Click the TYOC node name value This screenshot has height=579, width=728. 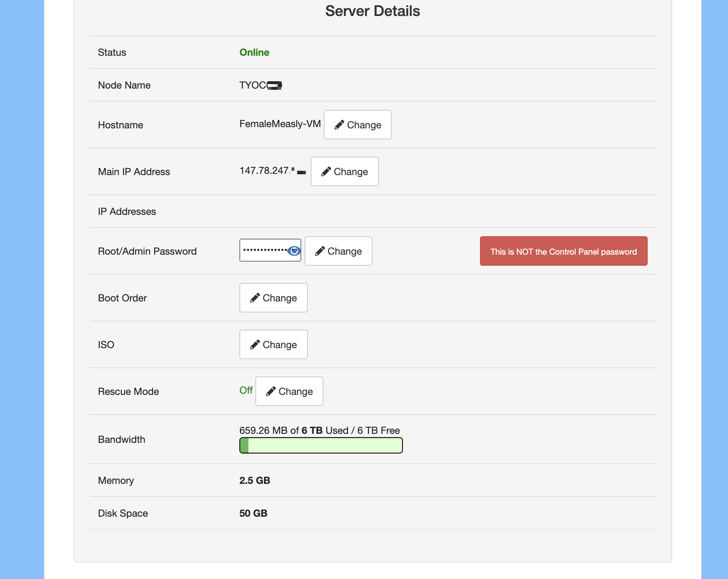(261, 85)
